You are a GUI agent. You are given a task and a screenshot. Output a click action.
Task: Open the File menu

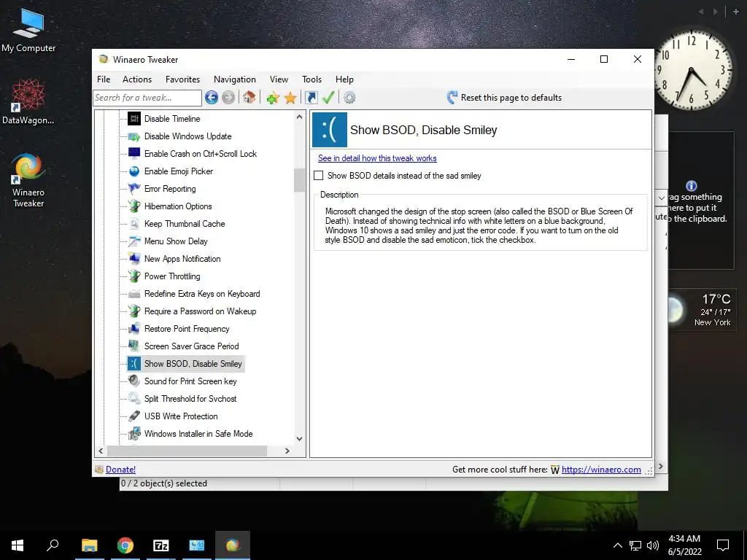pos(104,79)
